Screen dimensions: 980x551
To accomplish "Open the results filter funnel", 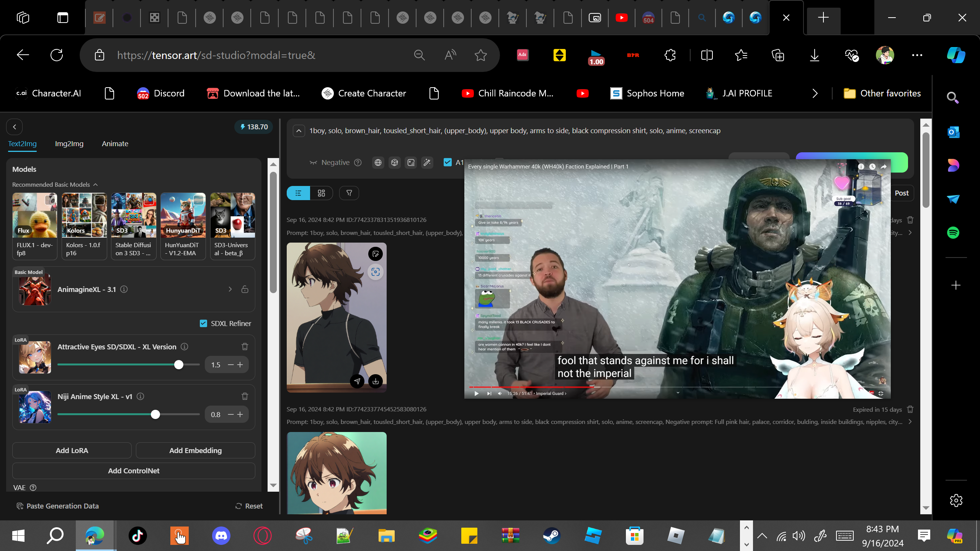I will point(349,193).
